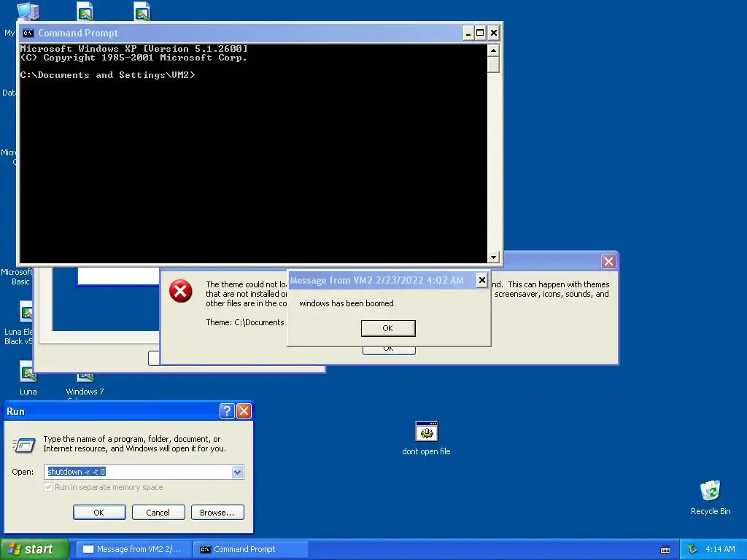Click the 'Microsoft Windows XP [Version 5.1.2600]' line

(134, 49)
